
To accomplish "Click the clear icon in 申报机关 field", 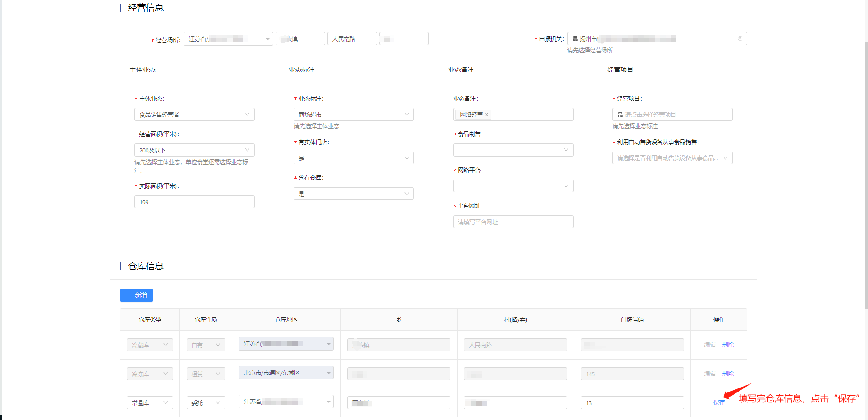I will pos(740,39).
